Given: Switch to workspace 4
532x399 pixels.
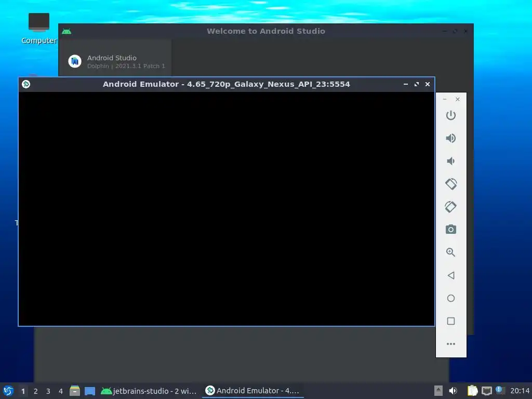Looking at the screenshot, I should tap(61, 391).
